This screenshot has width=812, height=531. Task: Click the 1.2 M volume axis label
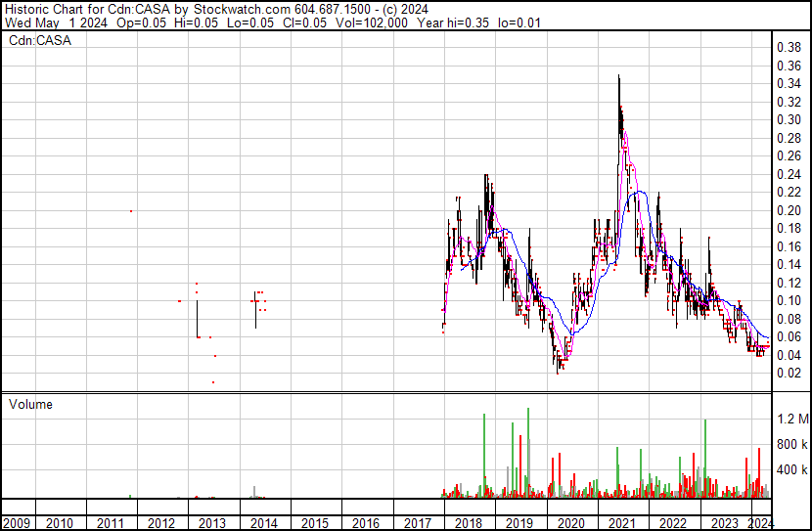point(792,419)
